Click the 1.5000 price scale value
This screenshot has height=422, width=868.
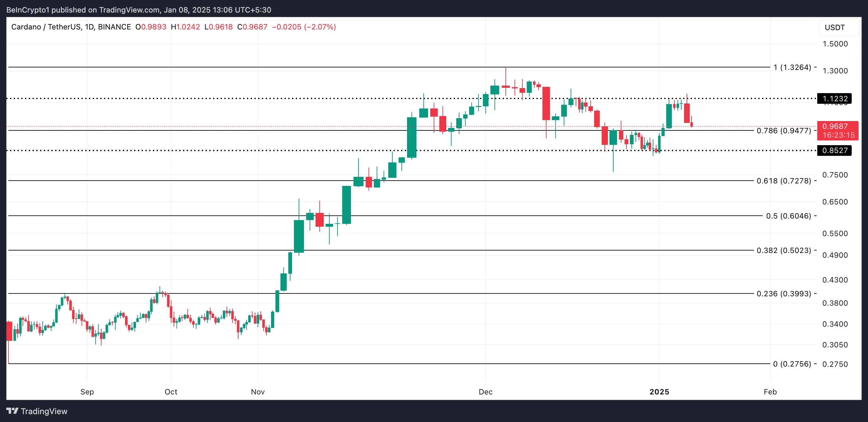[835, 44]
